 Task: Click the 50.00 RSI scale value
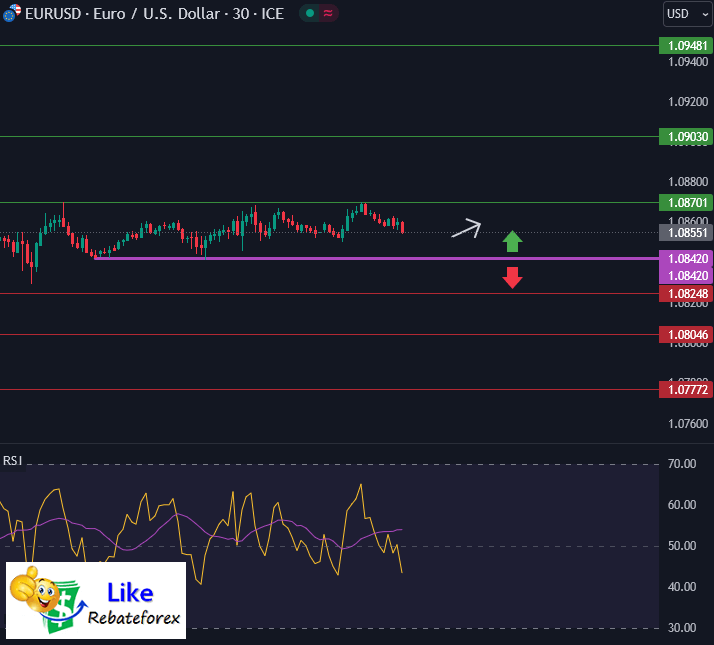pos(682,546)
